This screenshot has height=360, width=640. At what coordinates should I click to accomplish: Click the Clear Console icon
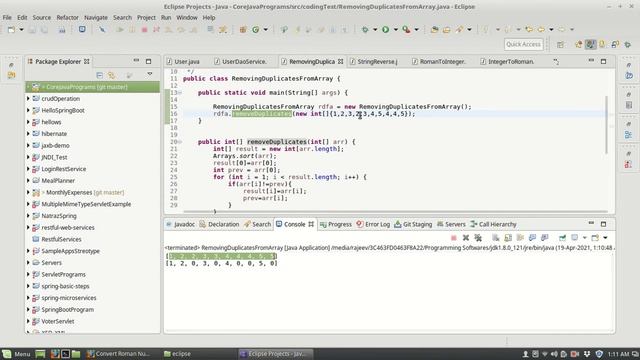[496, 238]
